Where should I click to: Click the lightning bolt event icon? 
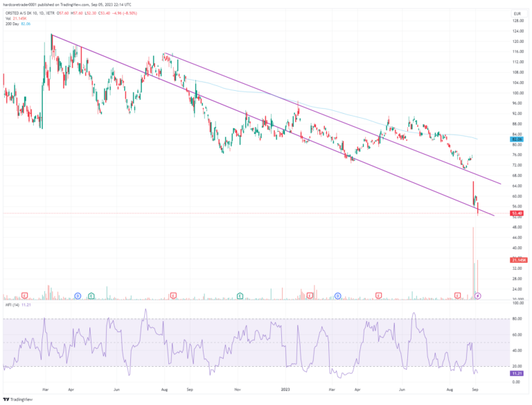pyautogui.click(x=477, y=296)
